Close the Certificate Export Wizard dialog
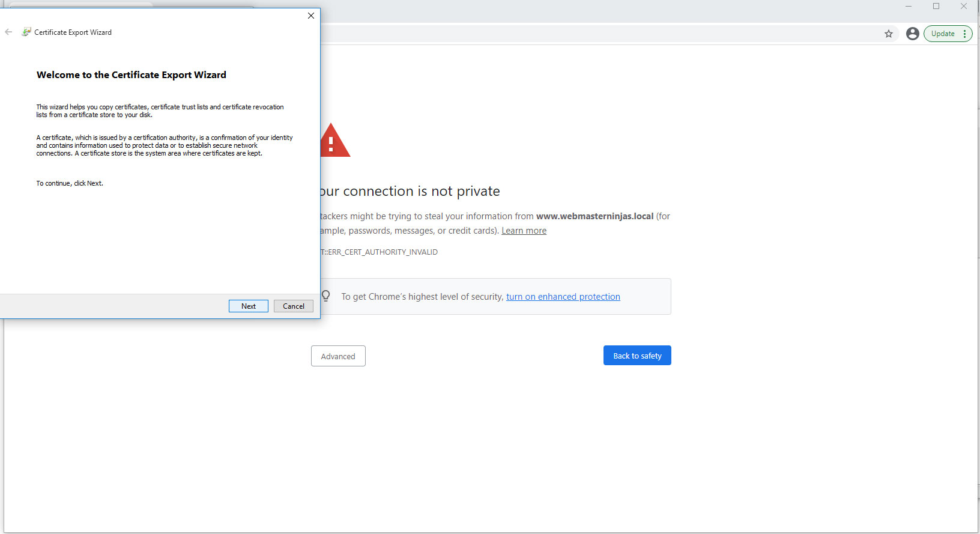This screenshot has height=534, width=980. pyautogui.click(x=311, y=16)
